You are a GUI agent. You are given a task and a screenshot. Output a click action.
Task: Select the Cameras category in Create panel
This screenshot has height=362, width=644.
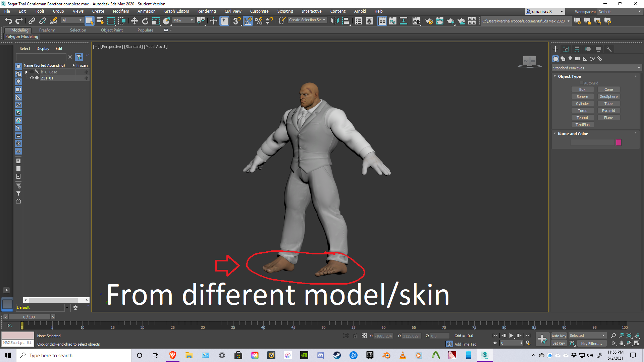[x=578, y=59]
